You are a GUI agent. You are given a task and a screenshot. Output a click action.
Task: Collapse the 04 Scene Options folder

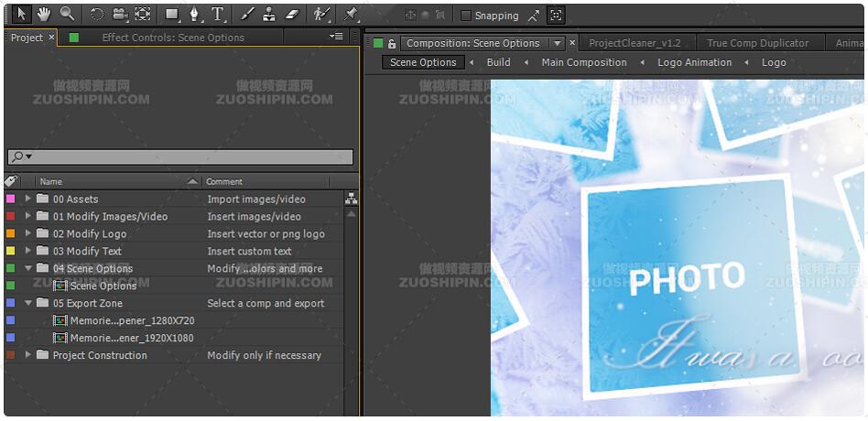(28, 268)
